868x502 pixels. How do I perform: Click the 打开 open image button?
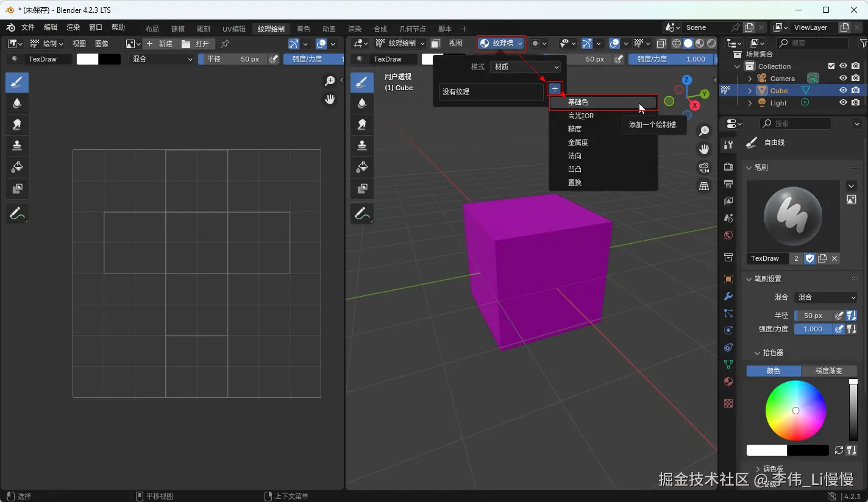coord(196,44)
